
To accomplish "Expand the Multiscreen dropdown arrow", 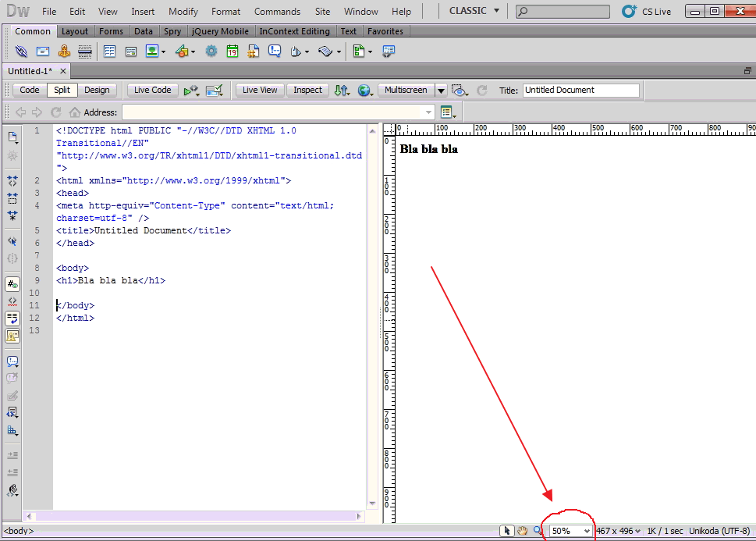I will 441,91.
